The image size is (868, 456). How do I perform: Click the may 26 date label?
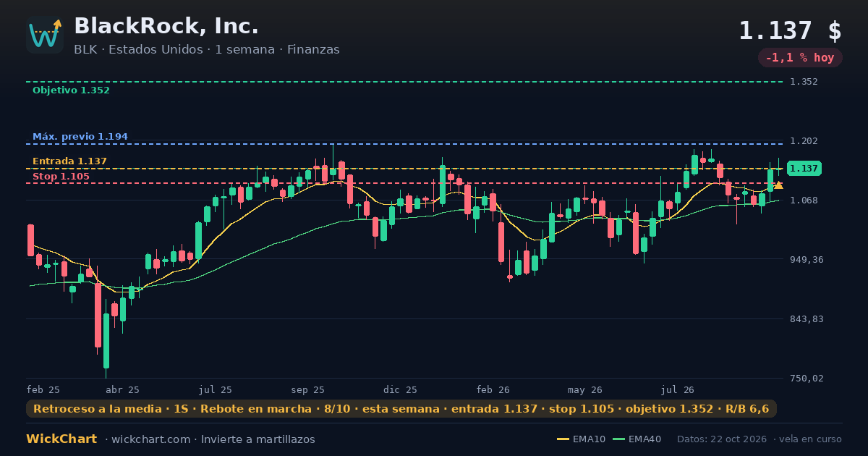(585, 389)
